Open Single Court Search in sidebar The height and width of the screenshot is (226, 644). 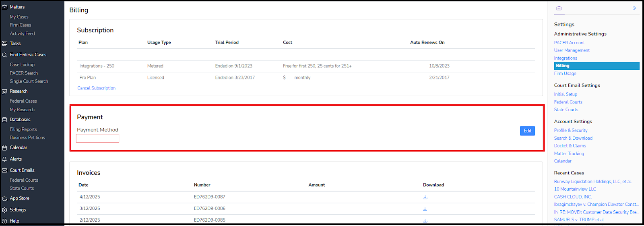(x=29, y=81)
